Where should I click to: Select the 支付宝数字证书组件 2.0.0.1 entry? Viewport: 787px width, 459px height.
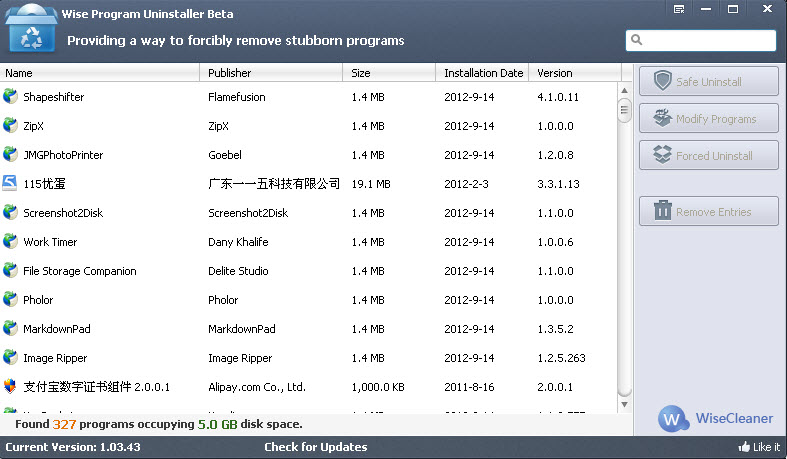[96, 387]
